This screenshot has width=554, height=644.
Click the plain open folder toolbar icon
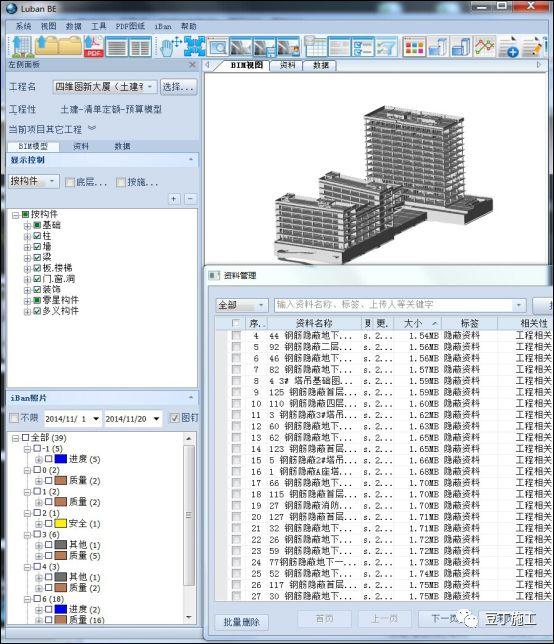[x=70, y=46]
